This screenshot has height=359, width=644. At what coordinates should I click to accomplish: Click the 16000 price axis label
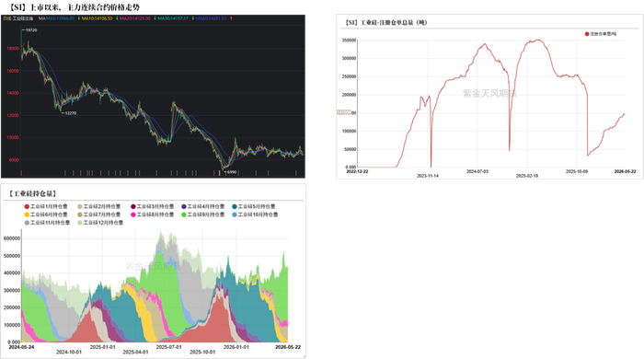tap(13, 71)
